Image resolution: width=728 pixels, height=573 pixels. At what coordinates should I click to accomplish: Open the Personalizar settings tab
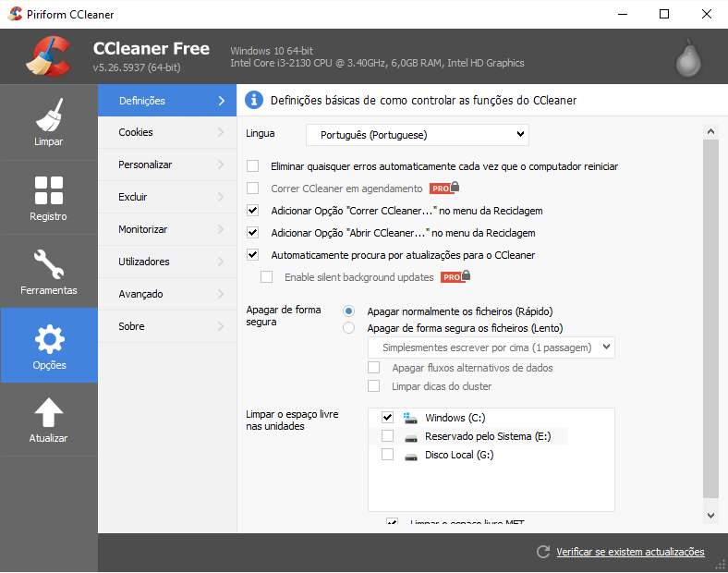tap(167, 165)
